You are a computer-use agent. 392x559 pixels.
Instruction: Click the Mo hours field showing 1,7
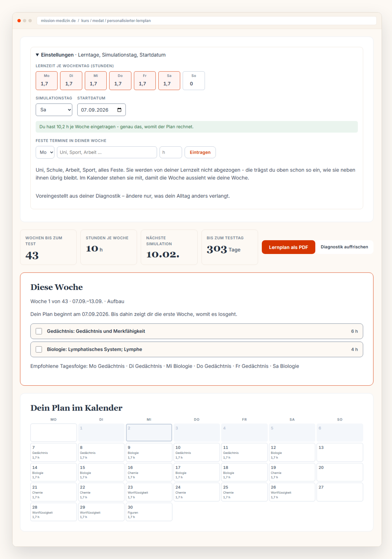[46, 81]
